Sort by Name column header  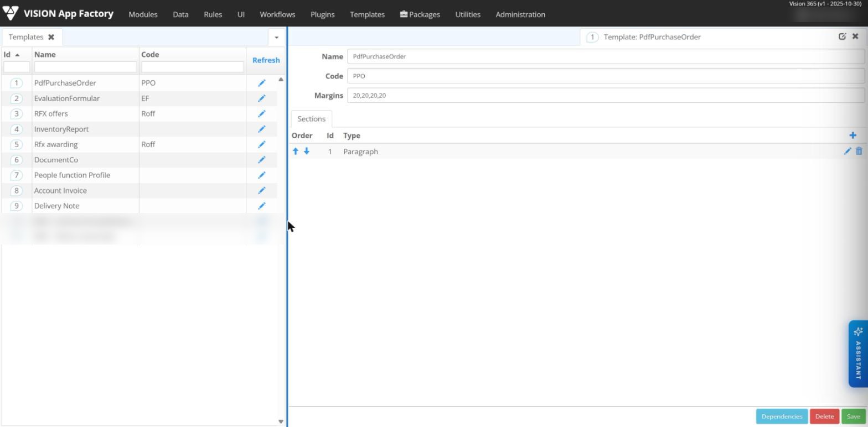[45, 54]
